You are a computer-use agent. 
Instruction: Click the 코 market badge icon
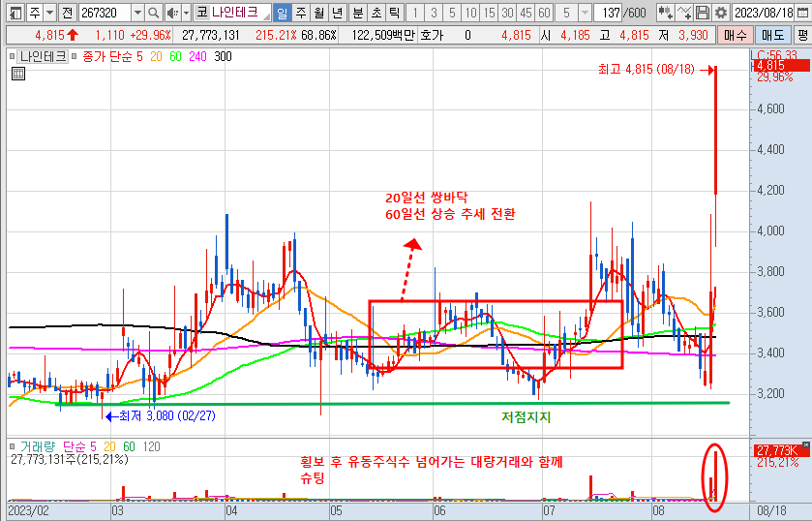point(202,13)
